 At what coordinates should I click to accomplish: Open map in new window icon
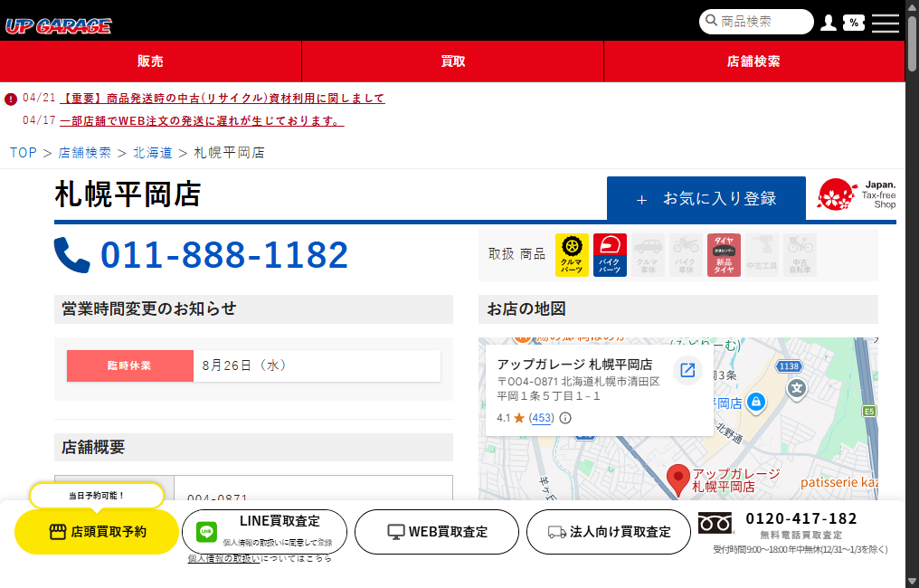tap(687, 370)
